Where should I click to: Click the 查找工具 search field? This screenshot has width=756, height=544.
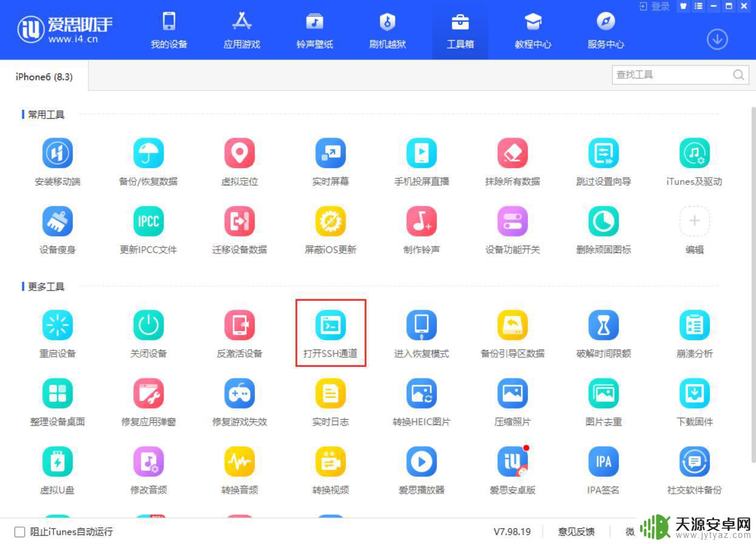click(680, 75)
